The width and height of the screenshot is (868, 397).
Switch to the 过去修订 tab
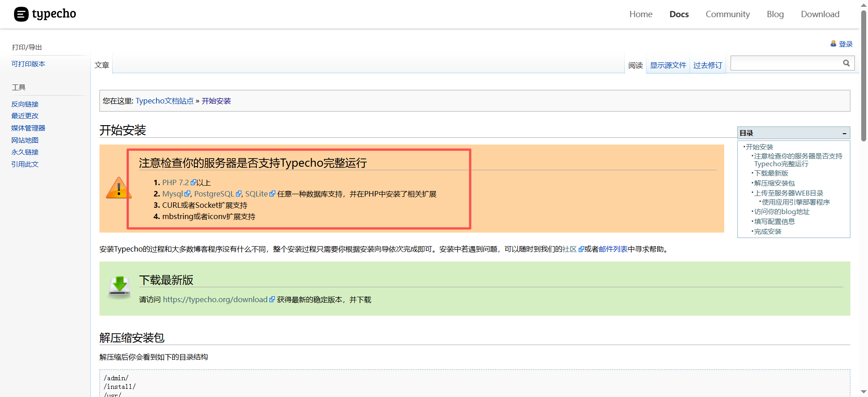(708, 65)
